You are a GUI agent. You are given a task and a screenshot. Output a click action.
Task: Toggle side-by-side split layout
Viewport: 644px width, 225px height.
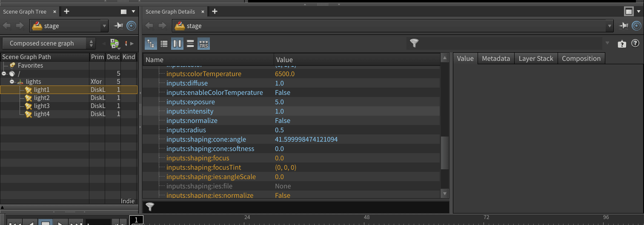(x=177, y=43)
